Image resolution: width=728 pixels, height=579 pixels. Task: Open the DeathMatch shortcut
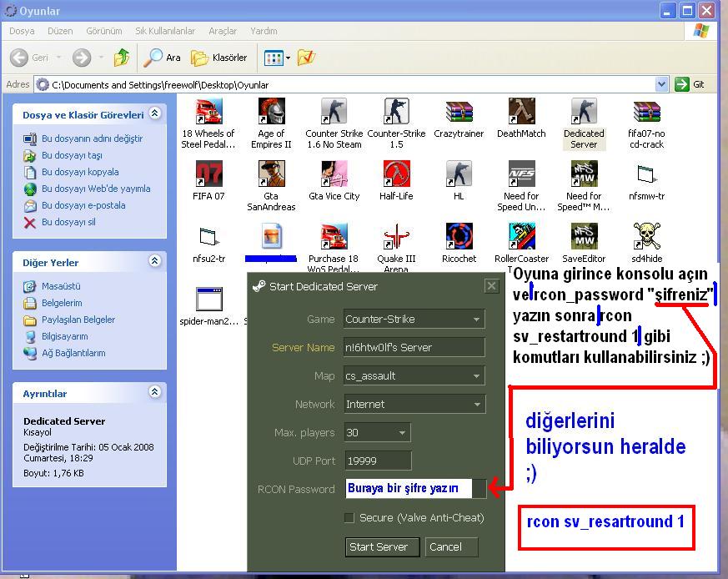(x=521, y=118)
